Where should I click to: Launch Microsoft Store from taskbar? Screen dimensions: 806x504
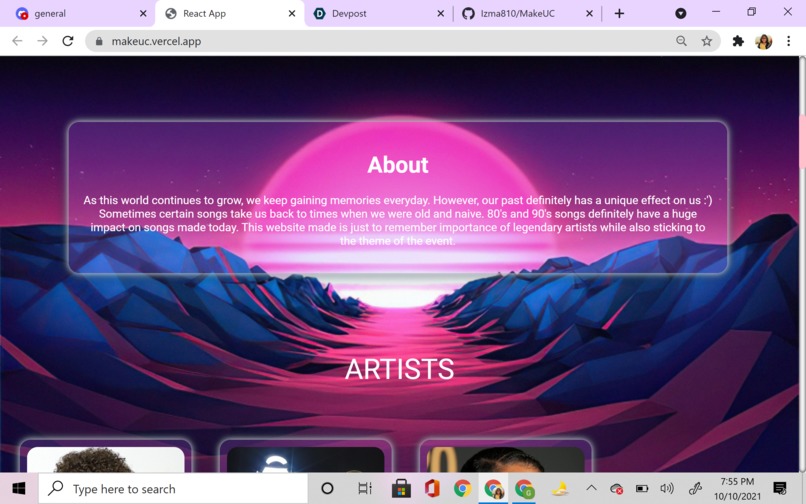point(401,488)
